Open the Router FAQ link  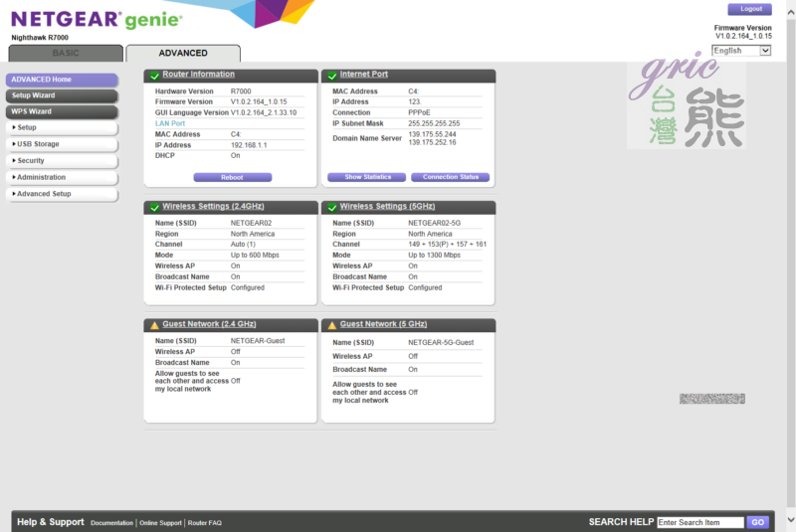click(x=205, y=523)
